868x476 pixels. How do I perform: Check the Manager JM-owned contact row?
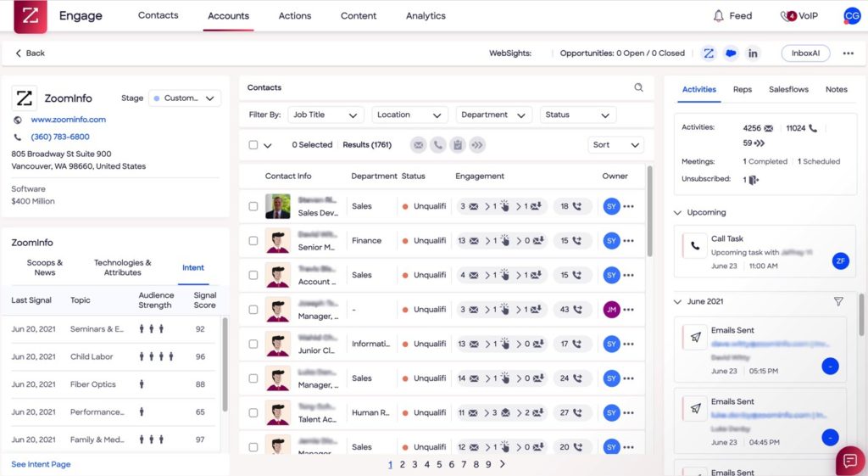pos(253,310)
